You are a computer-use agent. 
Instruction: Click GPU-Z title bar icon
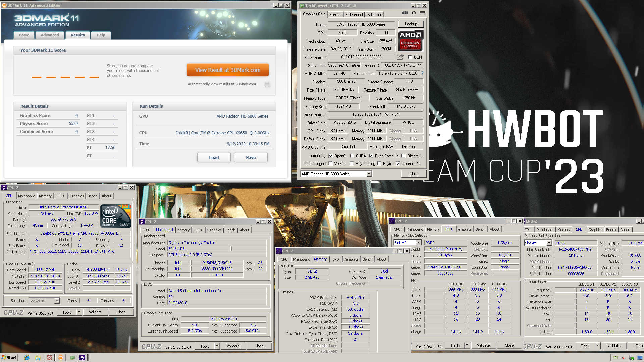(302, 6)
